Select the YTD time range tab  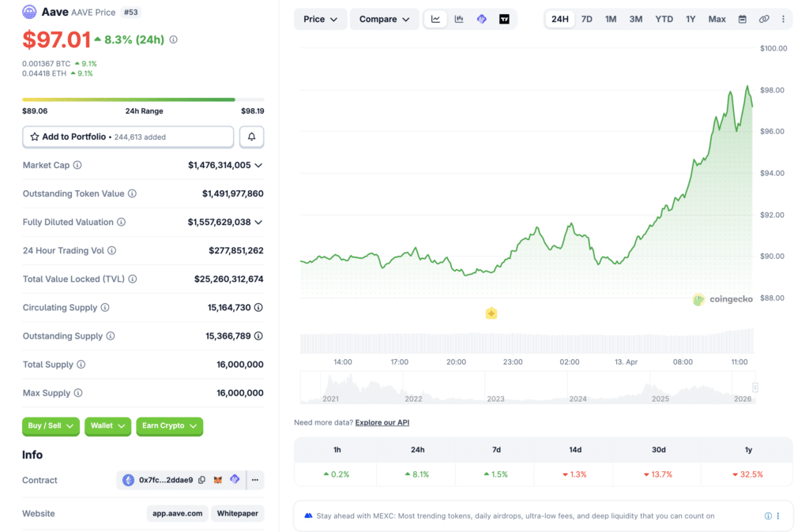pyautogui.click(x=664, y=18)
